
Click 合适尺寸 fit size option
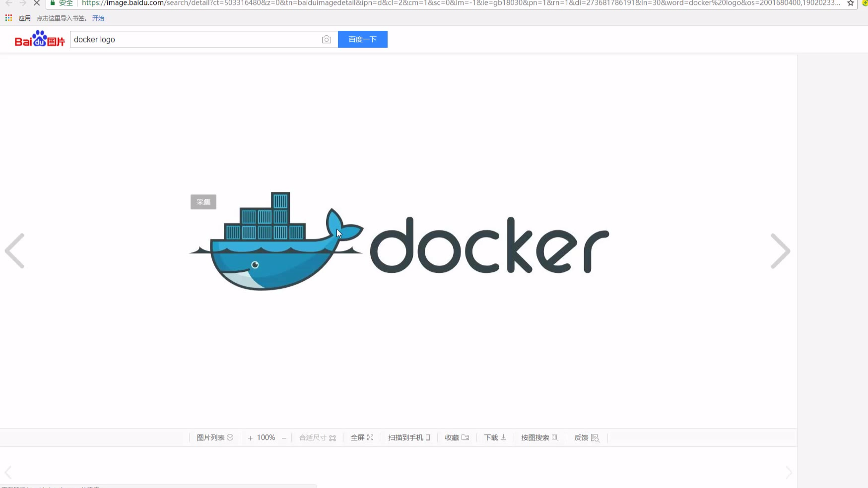point(317,437)
